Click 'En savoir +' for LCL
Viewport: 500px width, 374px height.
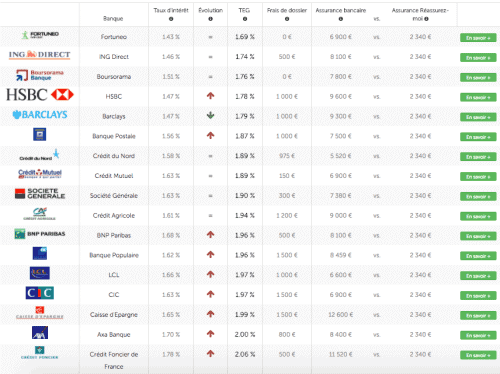pos(478,276)
